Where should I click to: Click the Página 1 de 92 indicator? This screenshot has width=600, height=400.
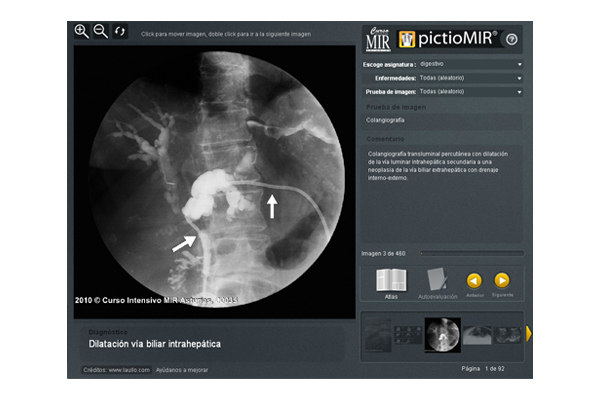[x=483, y=369]
